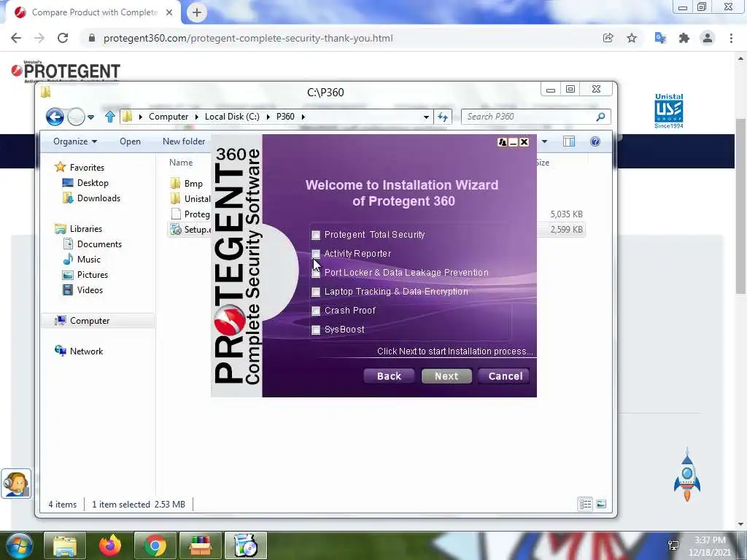Click the Chrome address bar URL
The height and width of the screenshot is (560, 747).
[248, 38]
